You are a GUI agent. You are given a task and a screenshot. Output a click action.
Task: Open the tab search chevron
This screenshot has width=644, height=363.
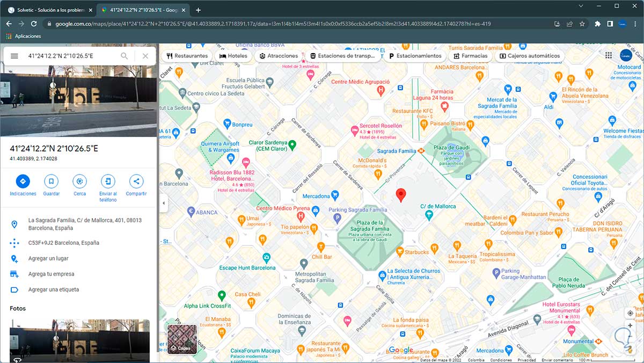pyautogui.click(x=581, y=5)
